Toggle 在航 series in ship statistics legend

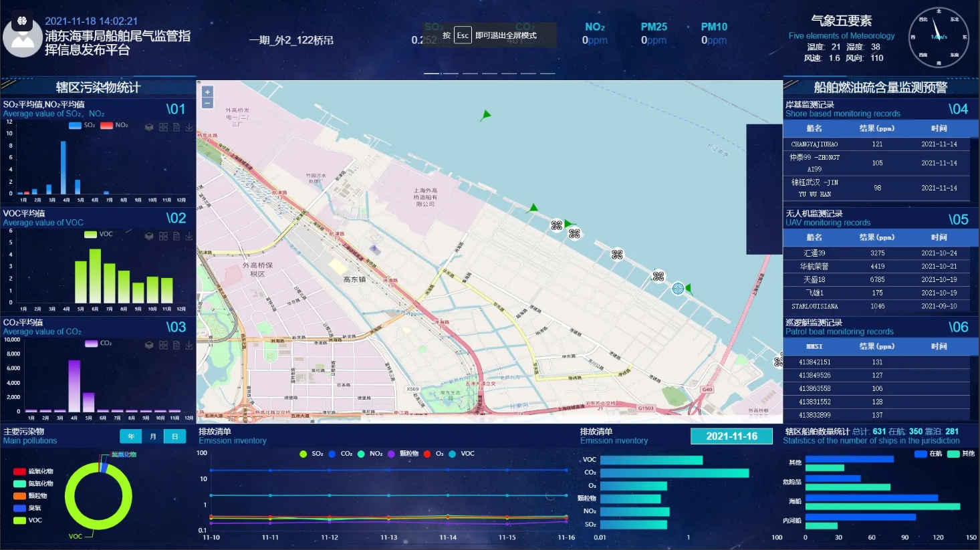(x=929, y=454)
